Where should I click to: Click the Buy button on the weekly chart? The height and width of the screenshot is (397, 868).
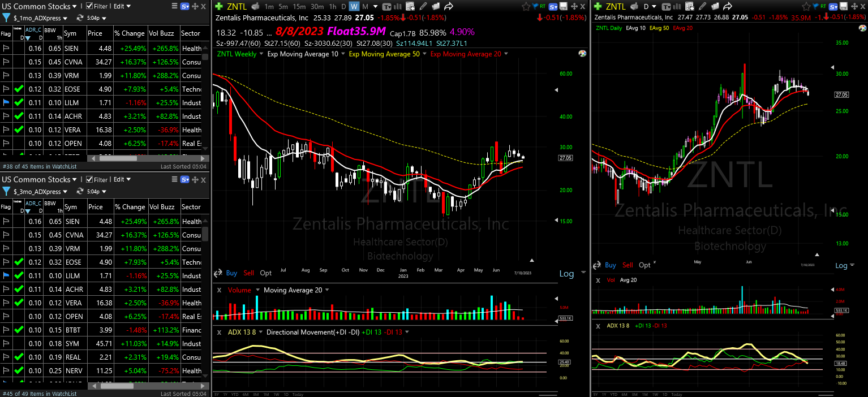tap(231, 273)
